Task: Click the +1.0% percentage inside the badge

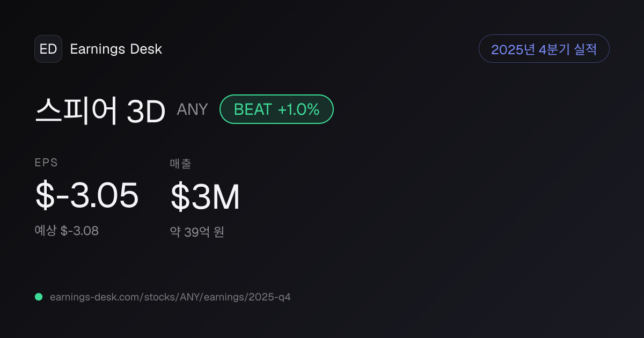Action: (x=298, y=109)
